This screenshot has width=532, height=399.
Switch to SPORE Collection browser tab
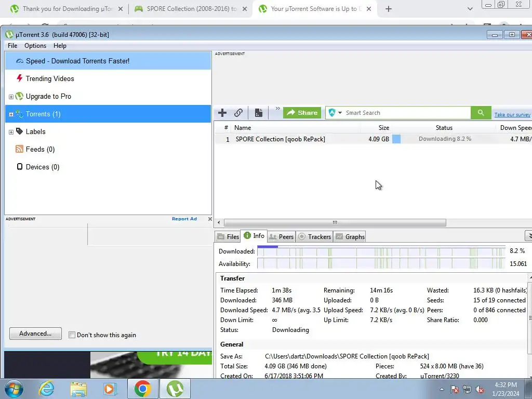click(x=190, y=9)
